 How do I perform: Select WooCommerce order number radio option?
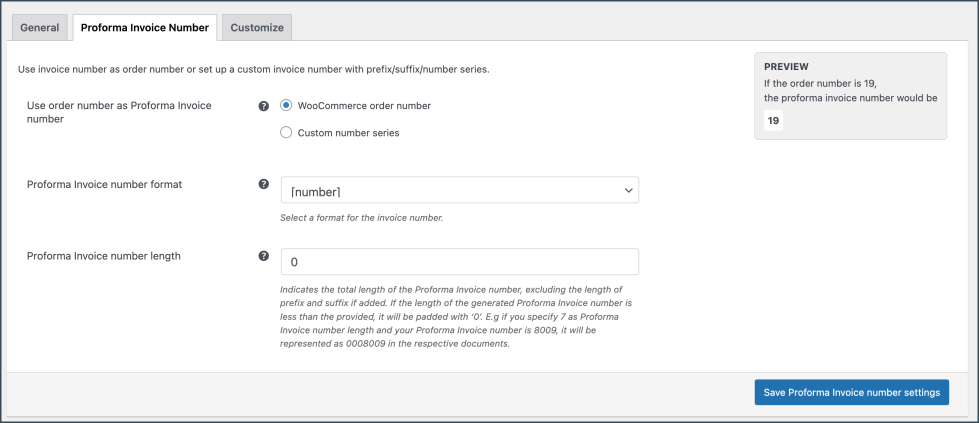tap(287, 106)
